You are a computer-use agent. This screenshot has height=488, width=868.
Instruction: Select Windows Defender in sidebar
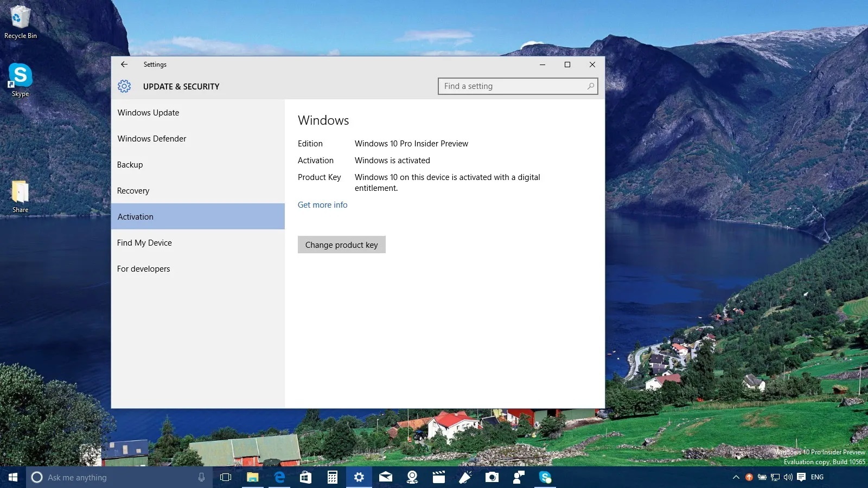[198, 139]
